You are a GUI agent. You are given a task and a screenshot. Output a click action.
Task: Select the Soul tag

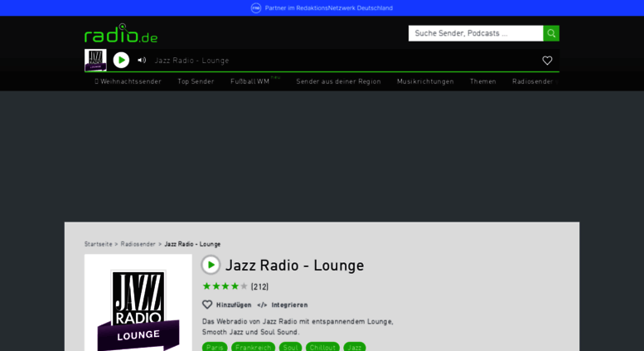coord(290,348)
